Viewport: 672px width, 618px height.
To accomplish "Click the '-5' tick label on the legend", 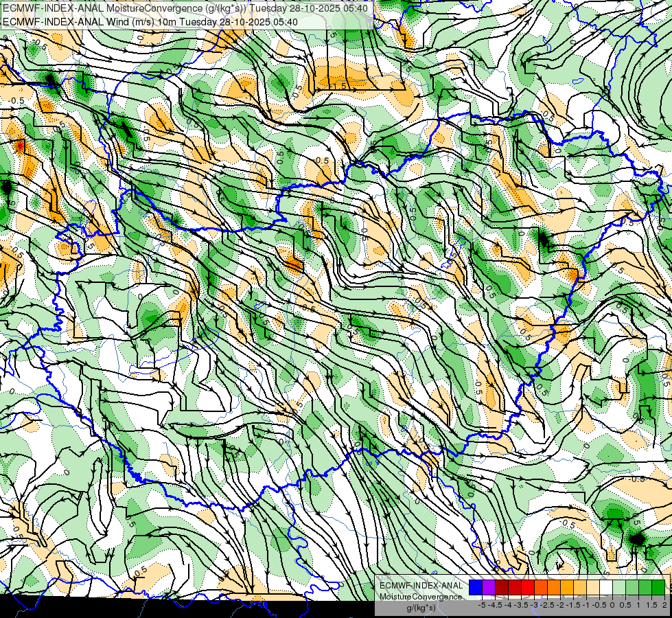I will [482, 605].
